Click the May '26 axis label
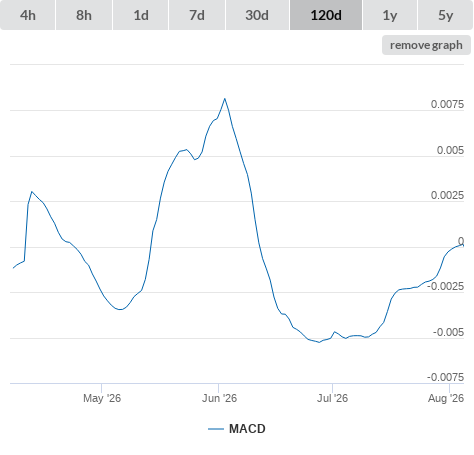 [102, 398]
